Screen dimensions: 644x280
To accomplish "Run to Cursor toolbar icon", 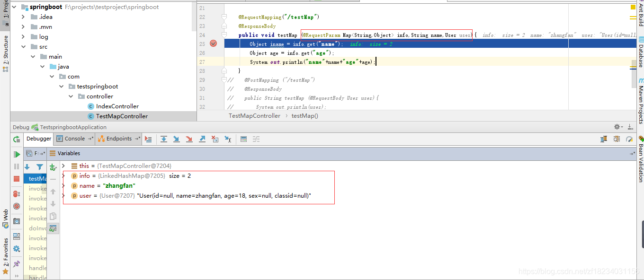I will coord(228,139).
